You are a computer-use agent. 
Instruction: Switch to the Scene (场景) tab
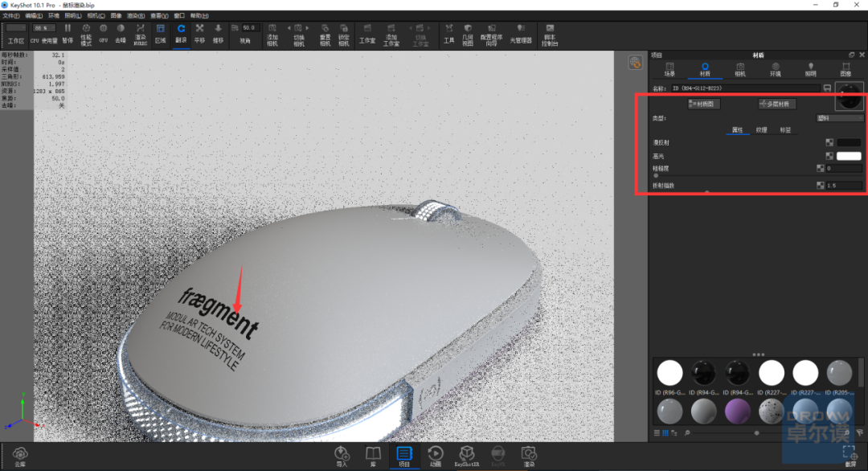tap(669, 70)
